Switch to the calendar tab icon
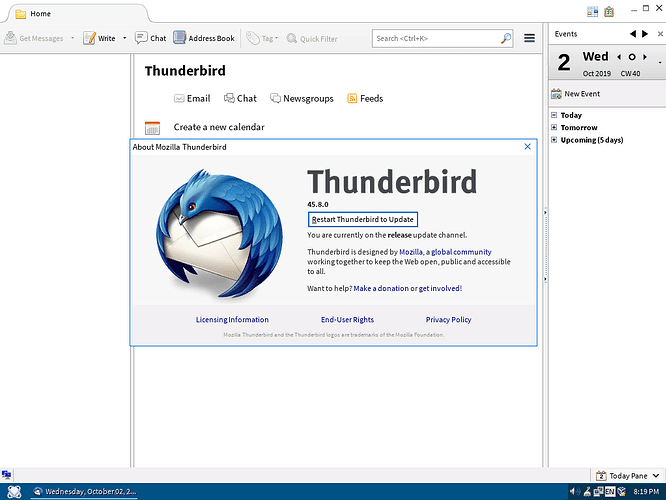This screenshot has width=666, height=500. [x=593, y=11]
